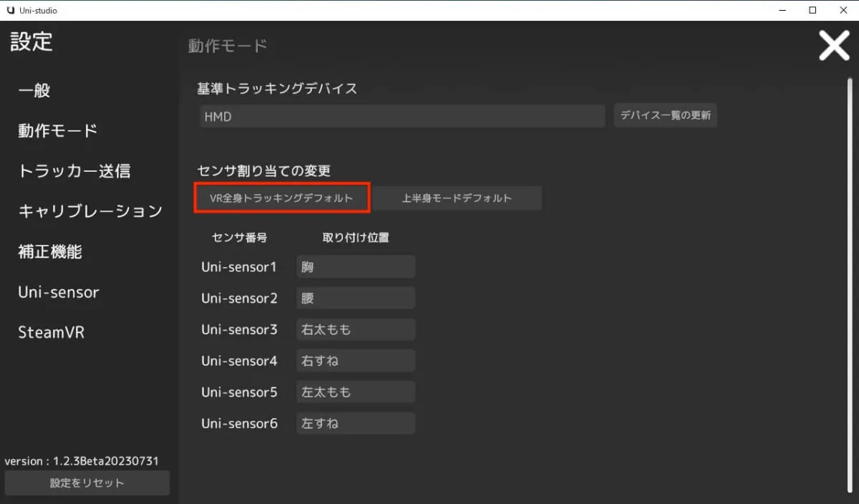This screenshot has width=859, height=504.
Task: Click the Uni-sensor3 row label
Action: [239, 329]
